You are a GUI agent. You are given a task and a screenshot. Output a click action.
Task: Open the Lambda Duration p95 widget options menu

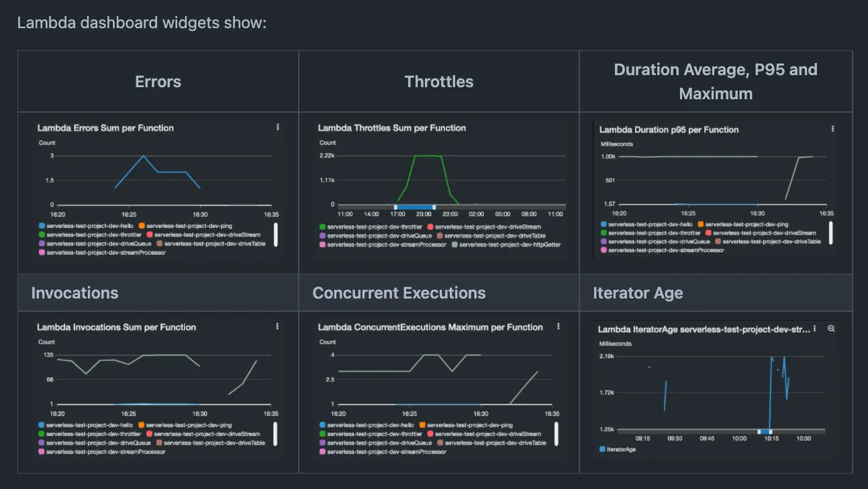pyautogui.click(x=832, y=128)
